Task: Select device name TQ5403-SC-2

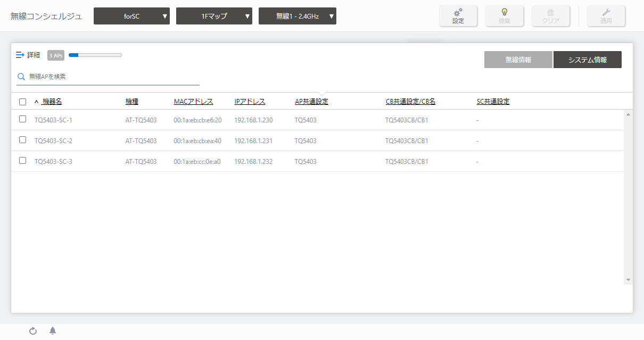Action: [x=53, y=141]
